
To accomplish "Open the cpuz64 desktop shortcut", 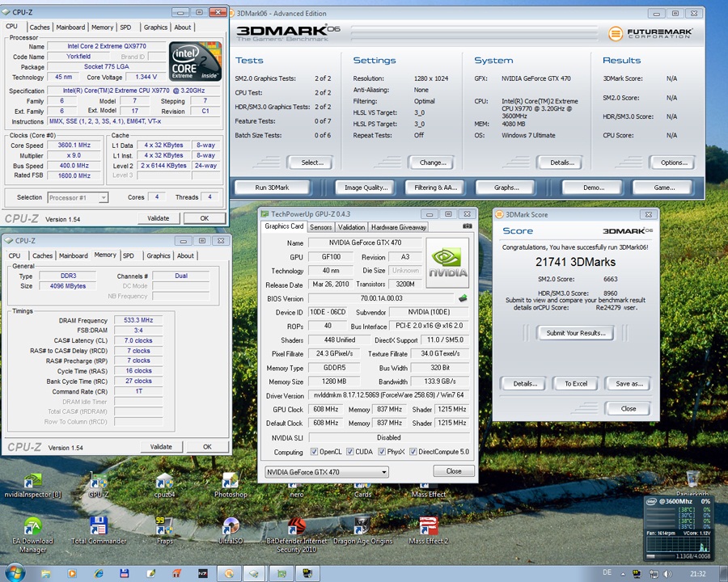I will tap(164, 486).
